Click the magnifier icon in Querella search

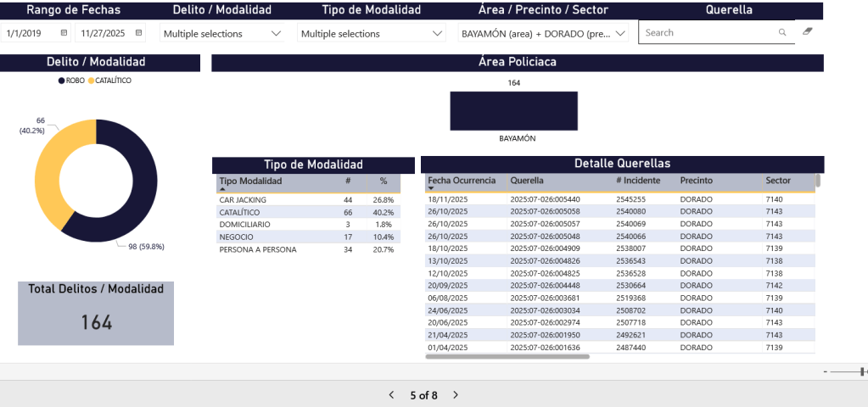coord(782,32)
